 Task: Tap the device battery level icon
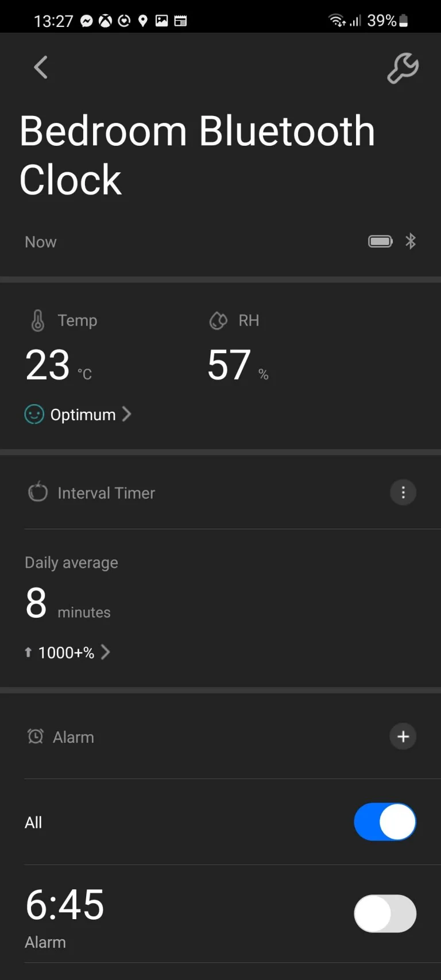pyautogui.click(x=380, y=242)
